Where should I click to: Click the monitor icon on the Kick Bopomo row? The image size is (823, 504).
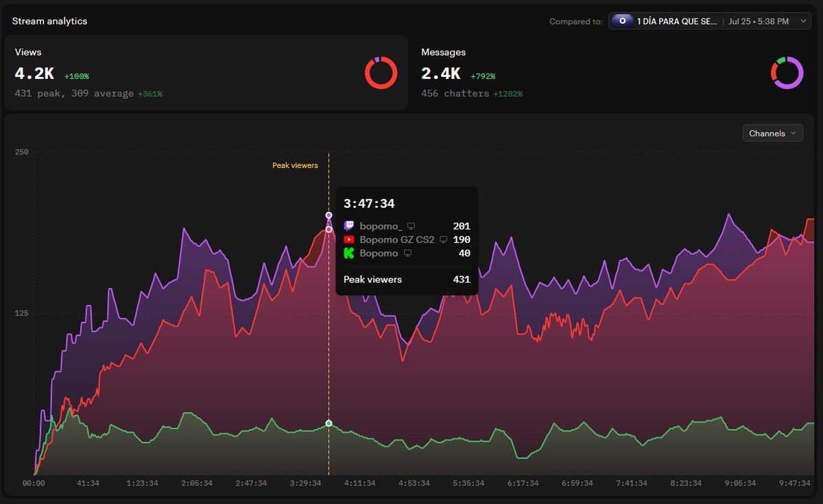407,253
